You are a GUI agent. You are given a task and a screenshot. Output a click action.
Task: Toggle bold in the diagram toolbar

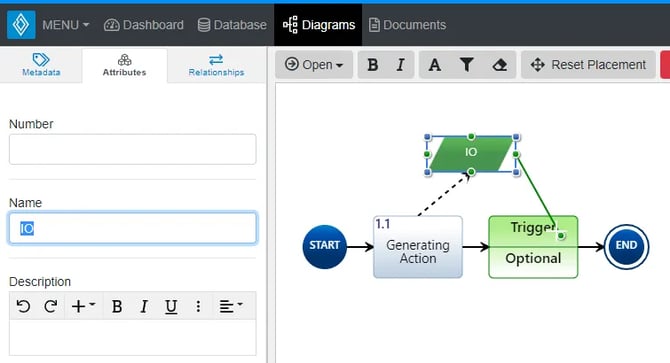373,65
